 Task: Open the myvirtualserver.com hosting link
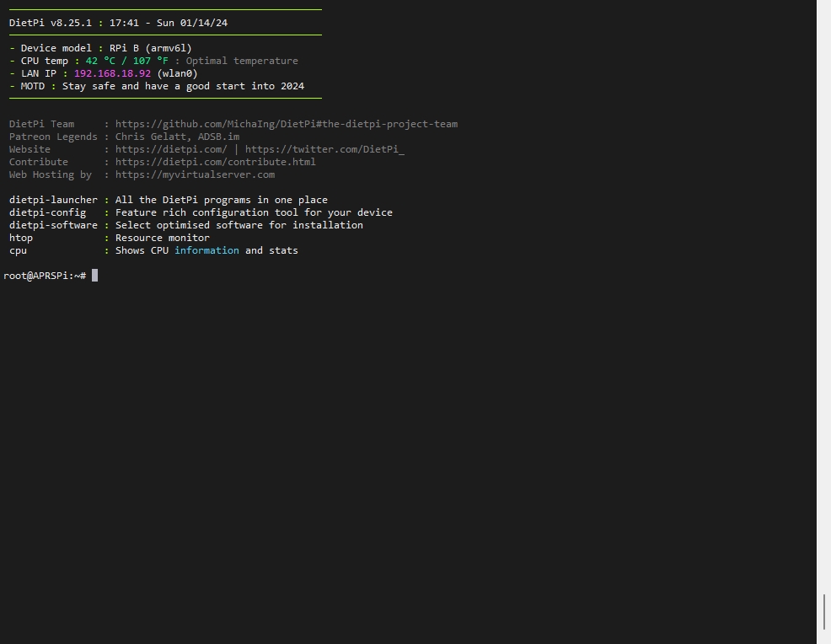(195, 175)
